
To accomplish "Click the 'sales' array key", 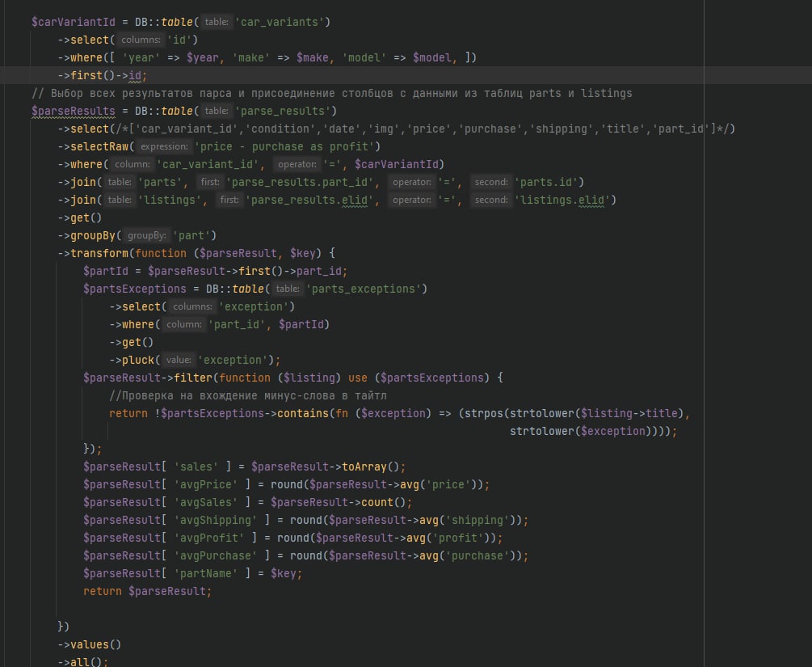I will [196, 466].
